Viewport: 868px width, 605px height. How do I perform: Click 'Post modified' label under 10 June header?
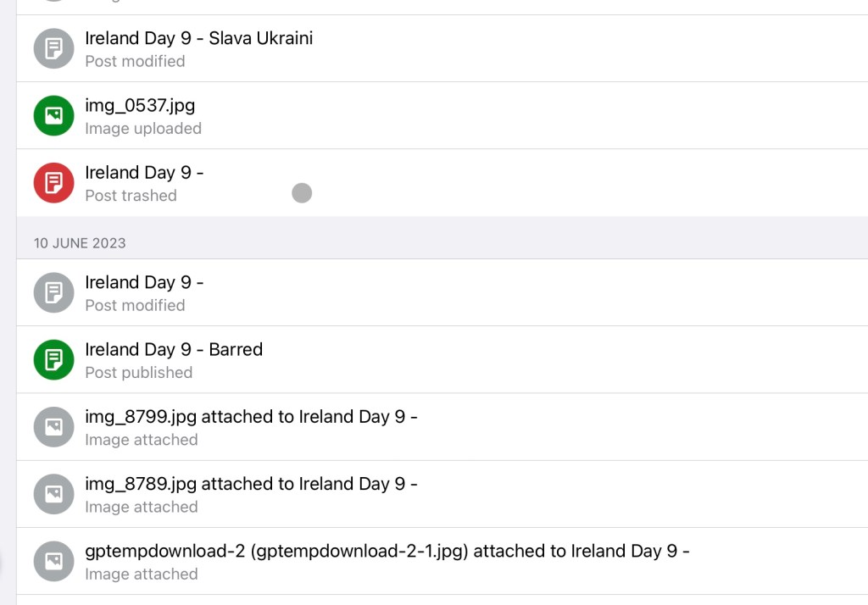tap(135, 305)
